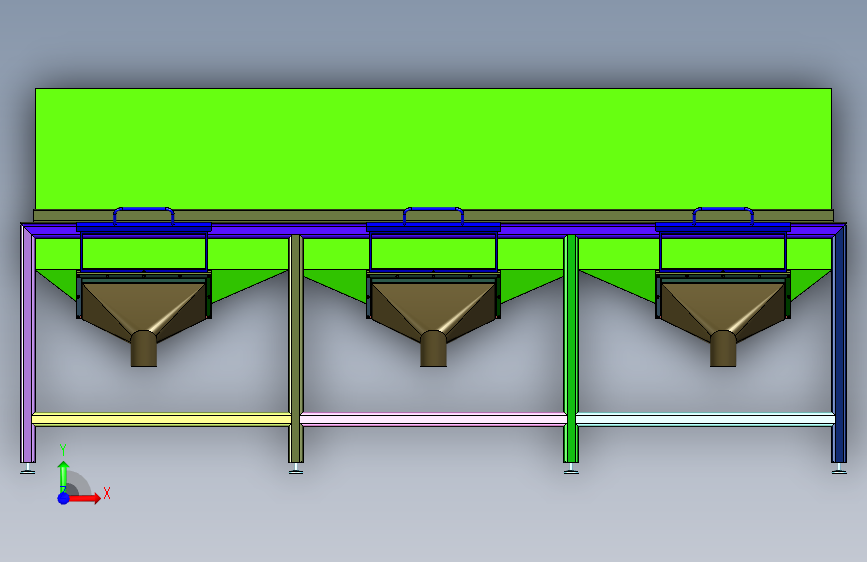Select the right hopper's outlet pipe

coord(723,350)
